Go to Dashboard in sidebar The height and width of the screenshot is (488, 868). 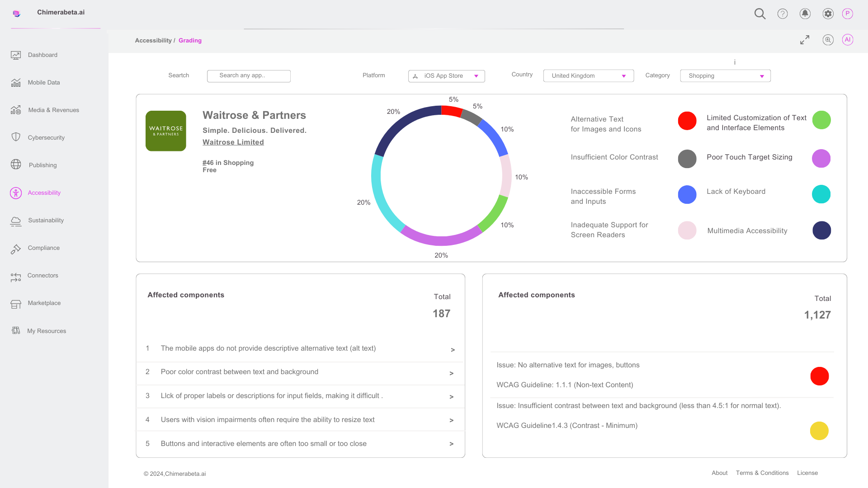tap(42, 55)
